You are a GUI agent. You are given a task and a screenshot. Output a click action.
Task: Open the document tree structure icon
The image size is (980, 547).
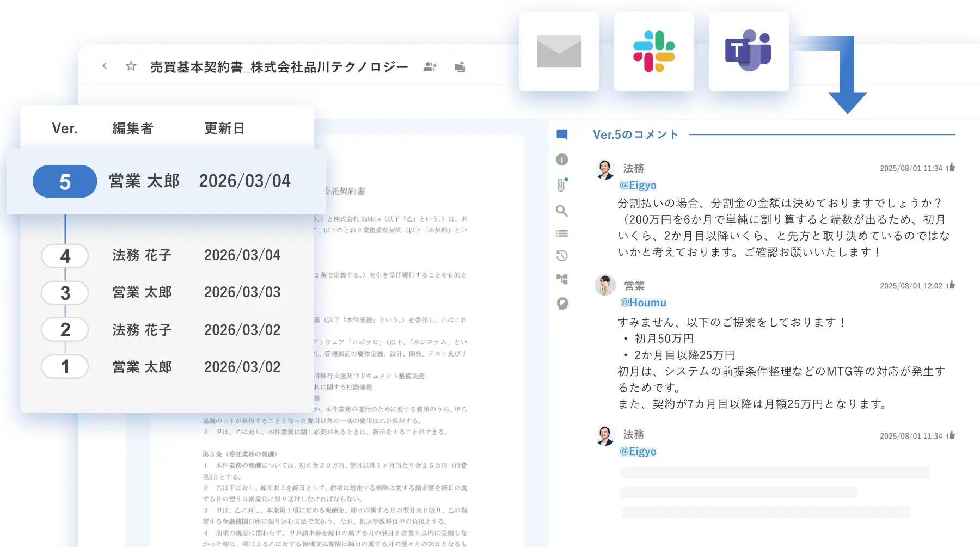562,279
